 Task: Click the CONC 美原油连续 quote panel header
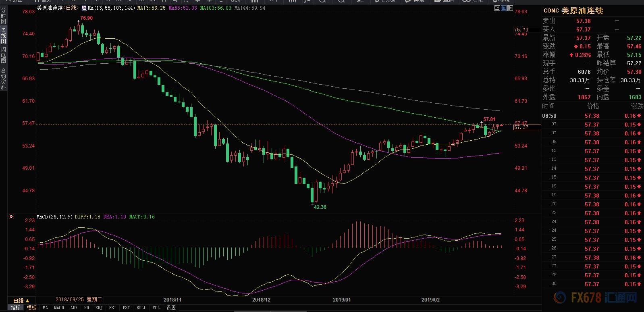click(573, 10)
